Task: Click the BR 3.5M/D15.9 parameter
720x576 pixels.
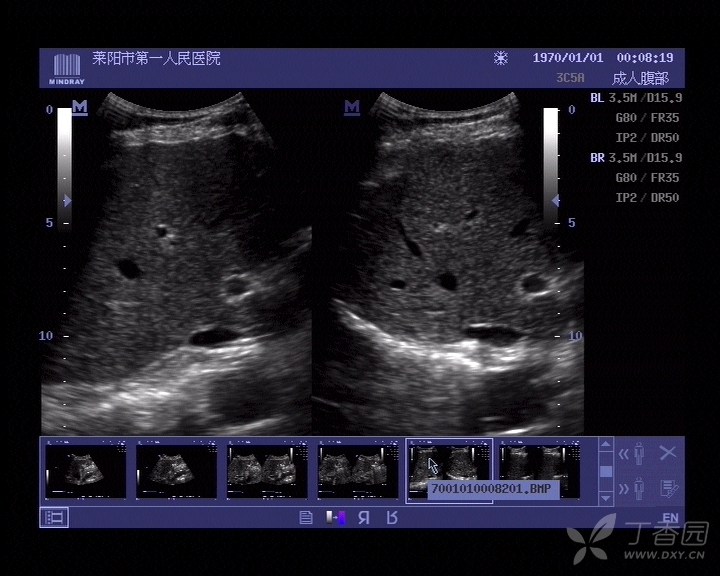Action: click(636, 158)
